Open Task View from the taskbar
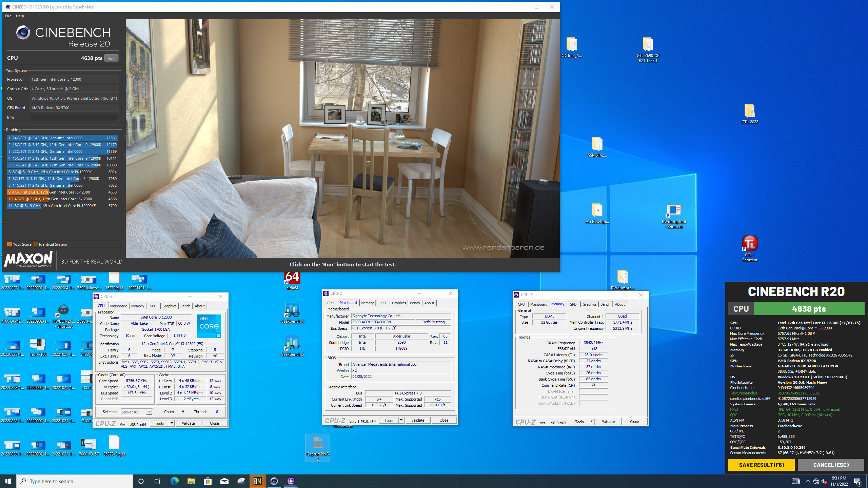The height and width of the screenshot is (488, 868). click(x=157, y=481)
